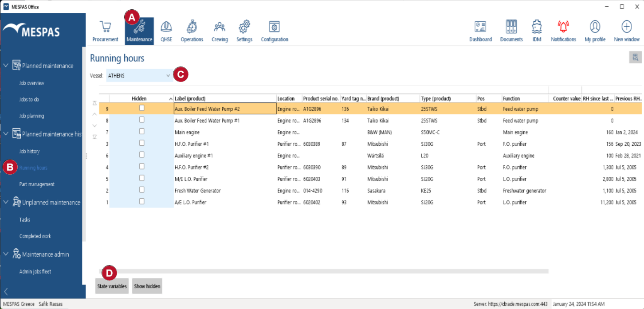Open the Settings module
Image resolution: width=644 pixels, height=309 pixels.
pos(244,31)
